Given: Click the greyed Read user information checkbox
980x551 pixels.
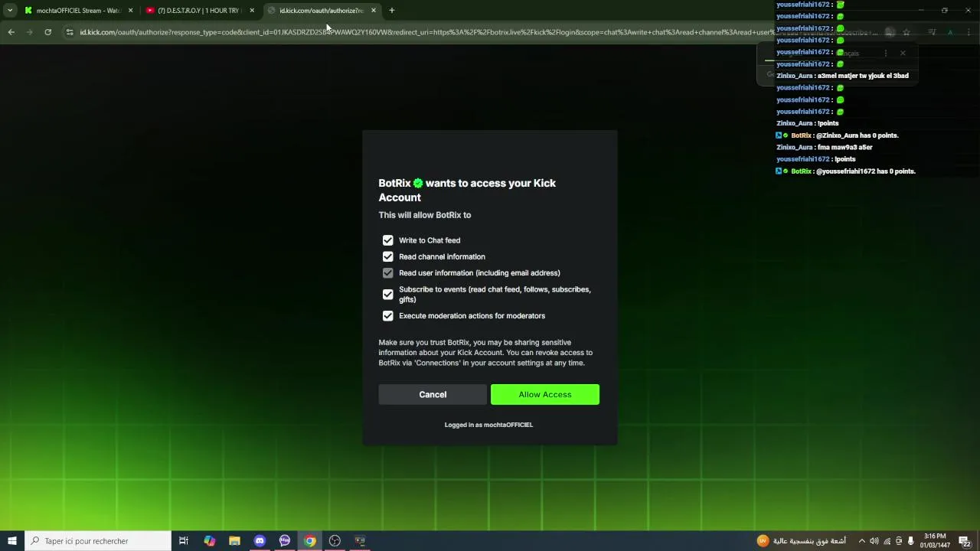Looking at the screenshot, I should coord(388,272).
